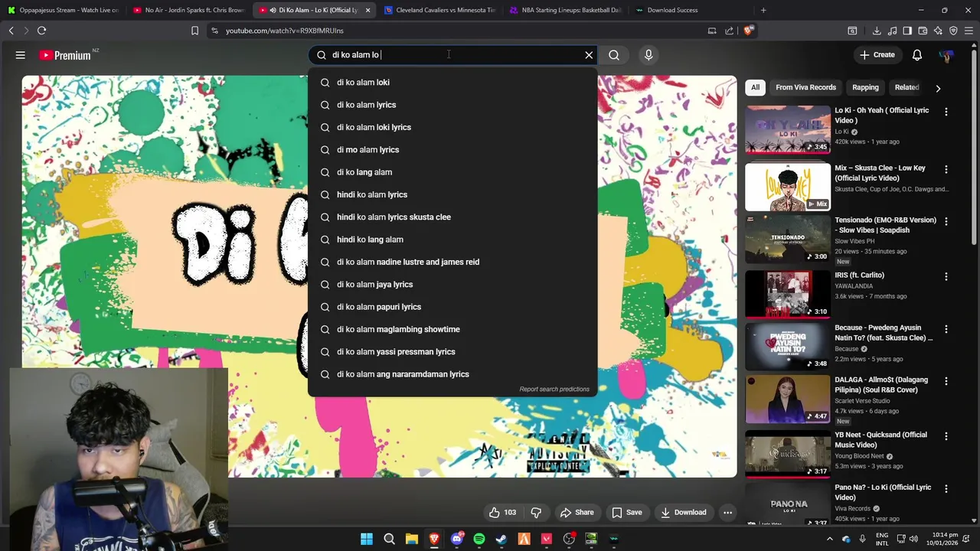Select suggestion "hindi ko alam lyrics skusta clee"
The image size is (980, 551).
[452, 217]
